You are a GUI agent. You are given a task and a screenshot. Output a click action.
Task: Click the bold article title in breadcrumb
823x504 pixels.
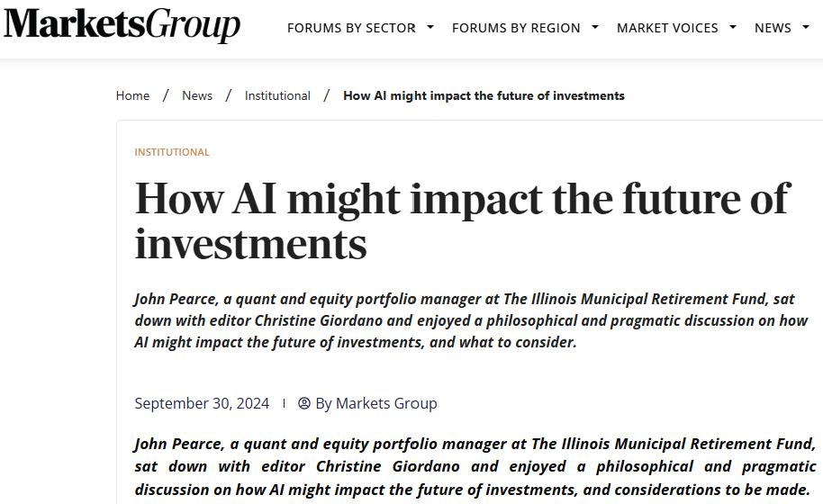tap(484, 95)
